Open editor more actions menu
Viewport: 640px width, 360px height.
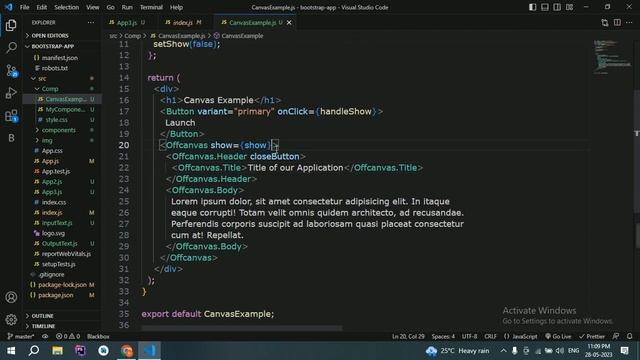[629, 23]
